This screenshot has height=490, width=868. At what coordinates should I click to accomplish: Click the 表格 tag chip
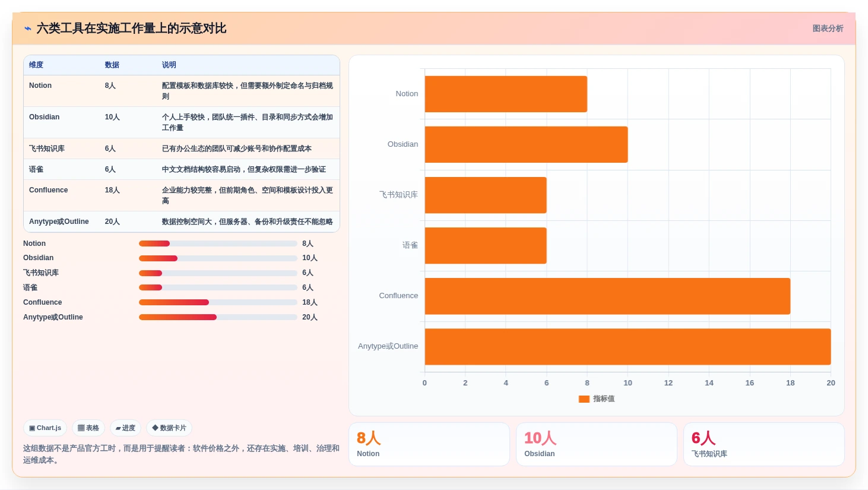[88, 428]
